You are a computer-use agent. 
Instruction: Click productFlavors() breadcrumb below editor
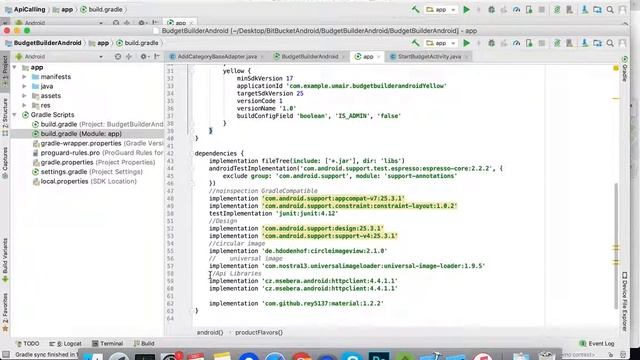pos(259,332)
